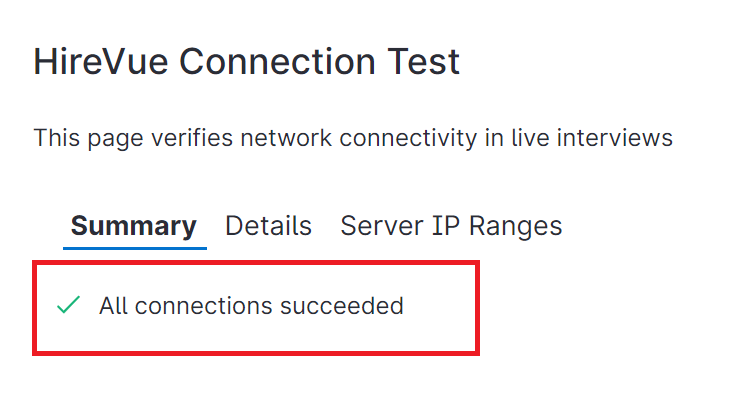This screenshot has width=739, height=411.
Task: Click the word "Test" in the heading
Action: pyautogui.click(x=419, y=62)
